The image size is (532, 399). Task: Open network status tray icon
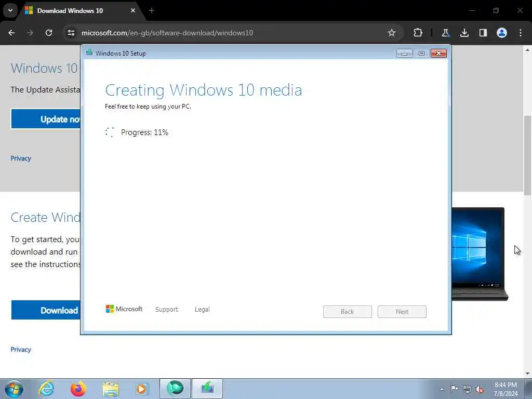467,389
